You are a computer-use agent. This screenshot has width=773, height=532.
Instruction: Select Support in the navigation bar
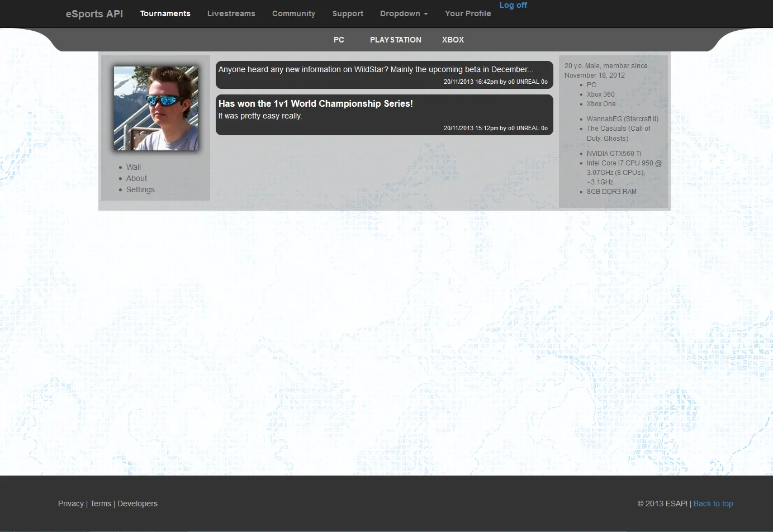coord(348,13)
